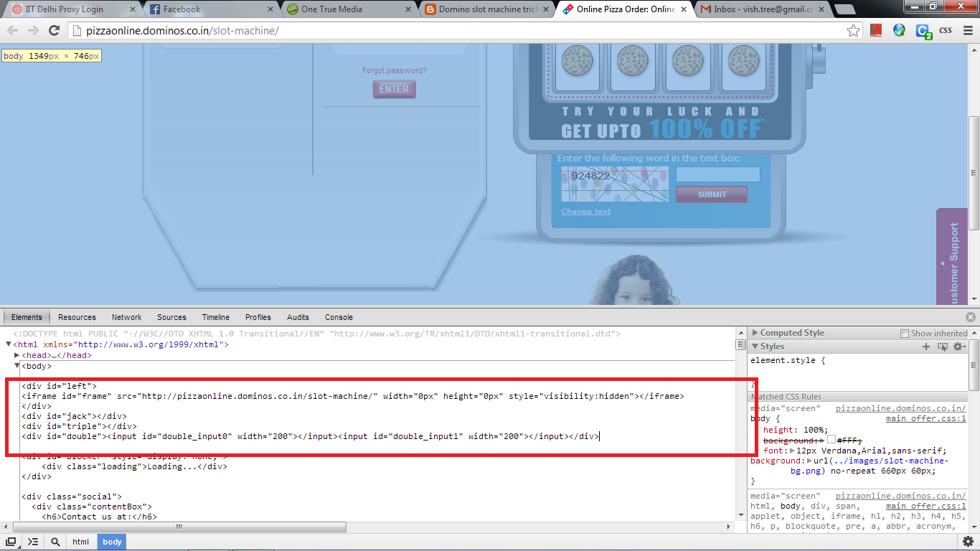Close the Domino slot machine trick tab
Image resolution: width=980 pixels, height=551 pixels.
[x=547, y=9]
